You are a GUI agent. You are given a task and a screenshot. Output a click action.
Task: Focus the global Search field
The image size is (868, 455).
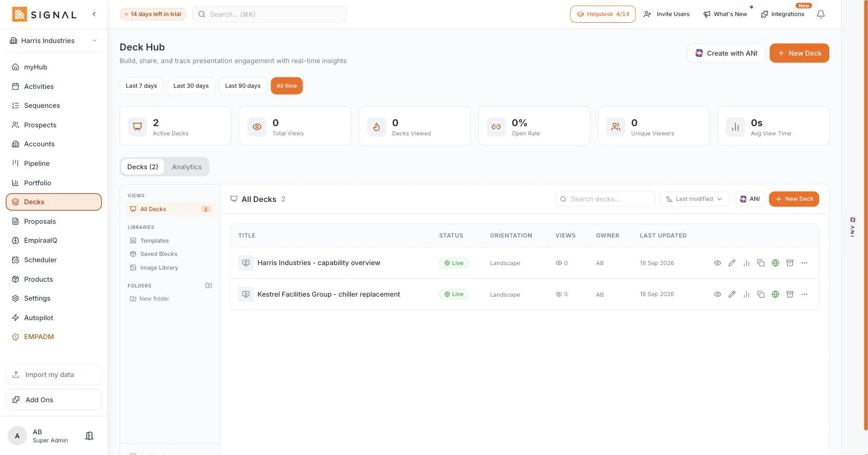[269, 14]
